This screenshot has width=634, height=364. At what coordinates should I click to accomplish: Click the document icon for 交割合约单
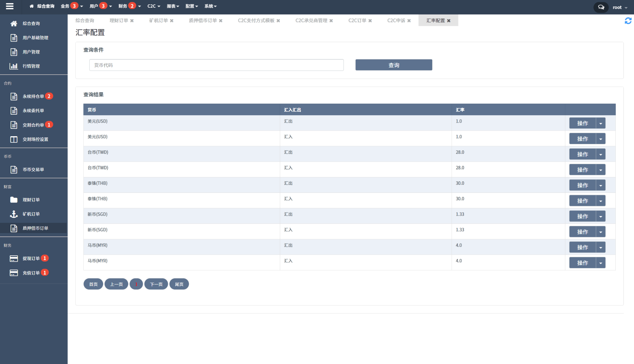tap(14, 125)
